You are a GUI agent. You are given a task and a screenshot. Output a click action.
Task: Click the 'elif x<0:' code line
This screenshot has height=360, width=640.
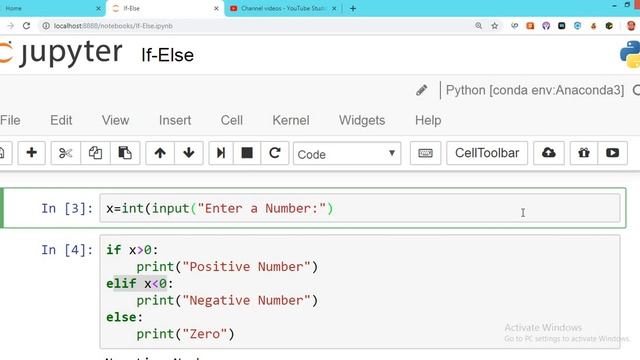point(140,283)
